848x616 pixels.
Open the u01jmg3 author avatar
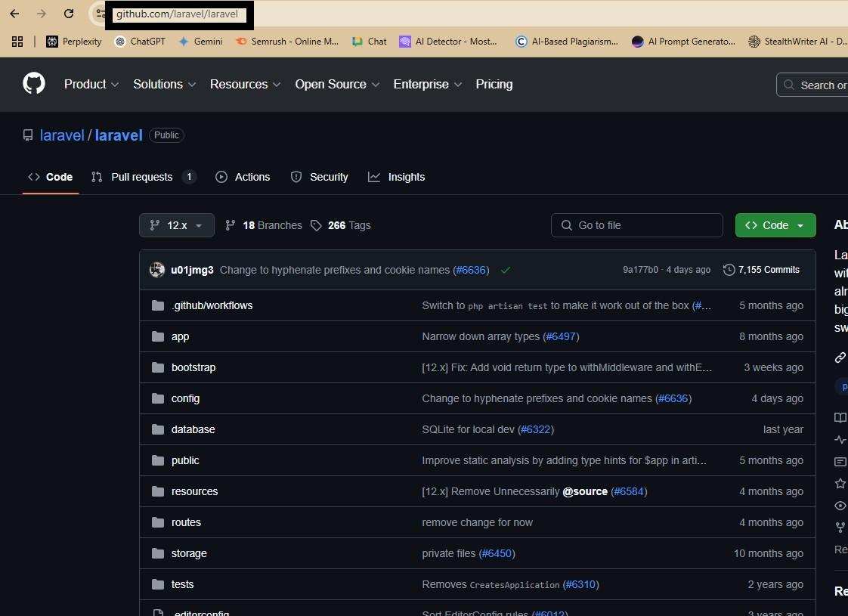tap(157, 270)
